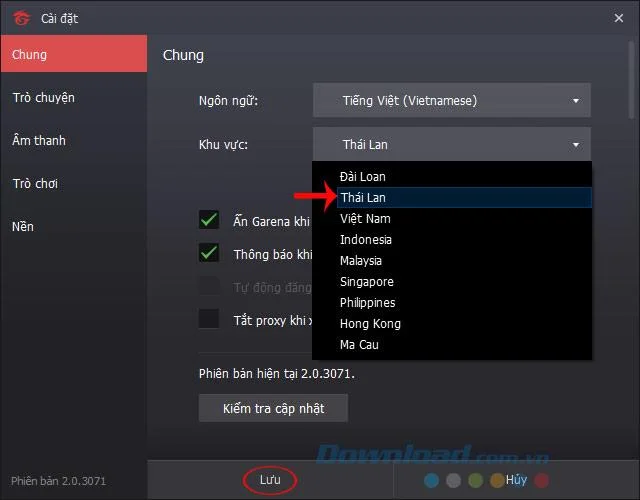Close the Cài đặt settings window
The height and width of the screenshot is (500, 640).
[617, 18]
